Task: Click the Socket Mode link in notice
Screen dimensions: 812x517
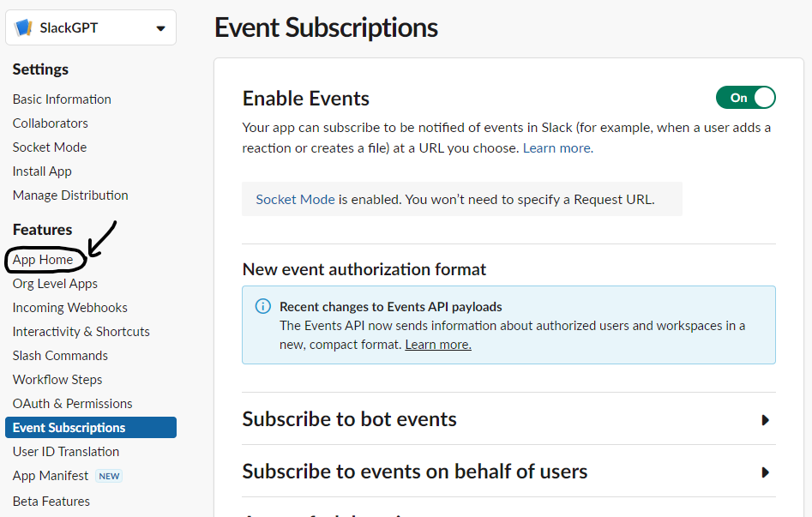Action: 295,200
